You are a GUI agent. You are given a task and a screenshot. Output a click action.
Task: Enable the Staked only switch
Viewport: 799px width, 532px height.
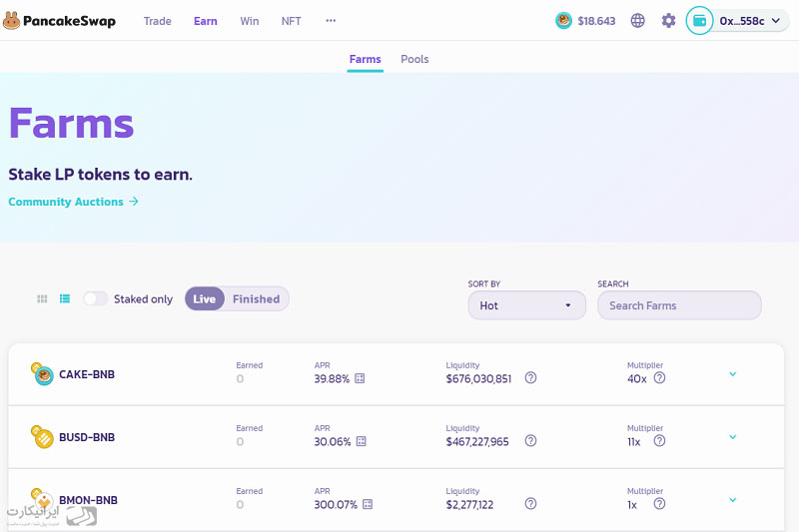click(95, 298)
